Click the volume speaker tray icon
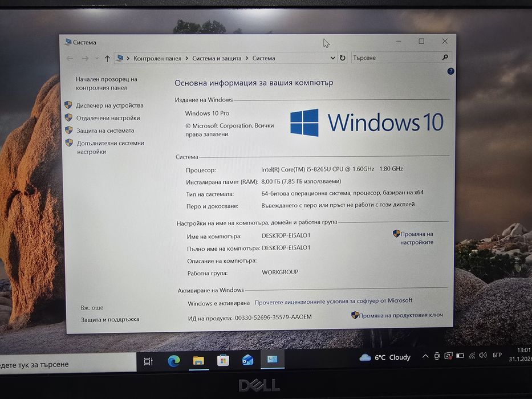 [483, 355]
